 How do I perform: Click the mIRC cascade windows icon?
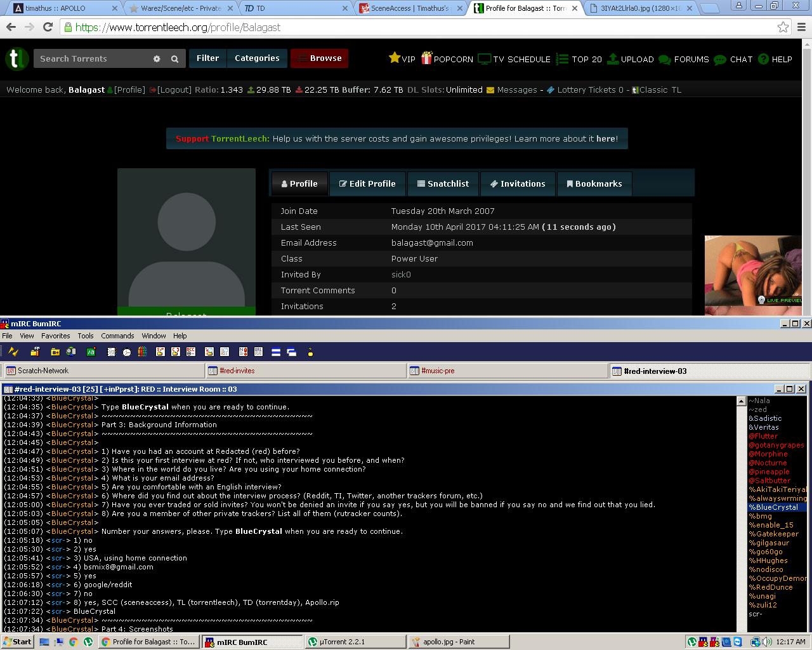click(x=291, y=352)
